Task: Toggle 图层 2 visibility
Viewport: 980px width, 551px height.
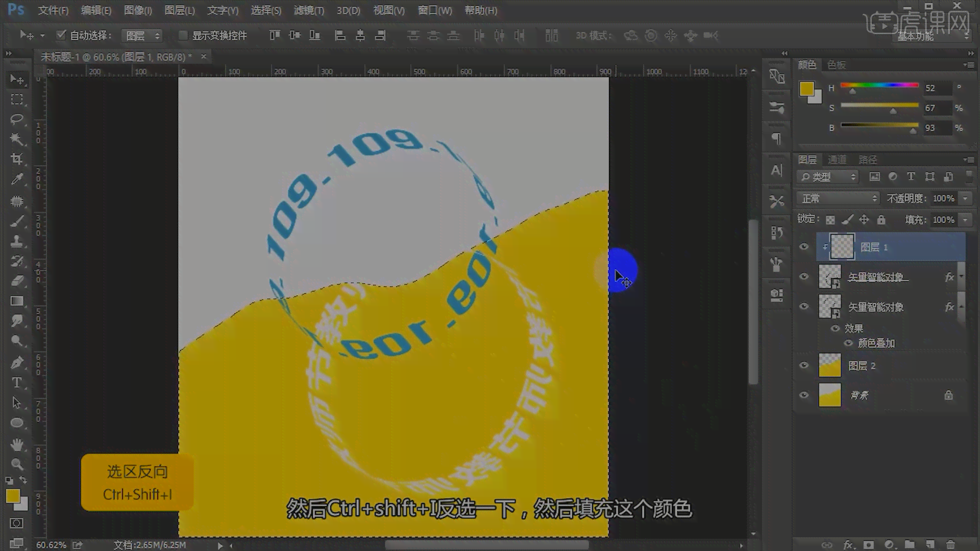Action: (x=804, y=365)
